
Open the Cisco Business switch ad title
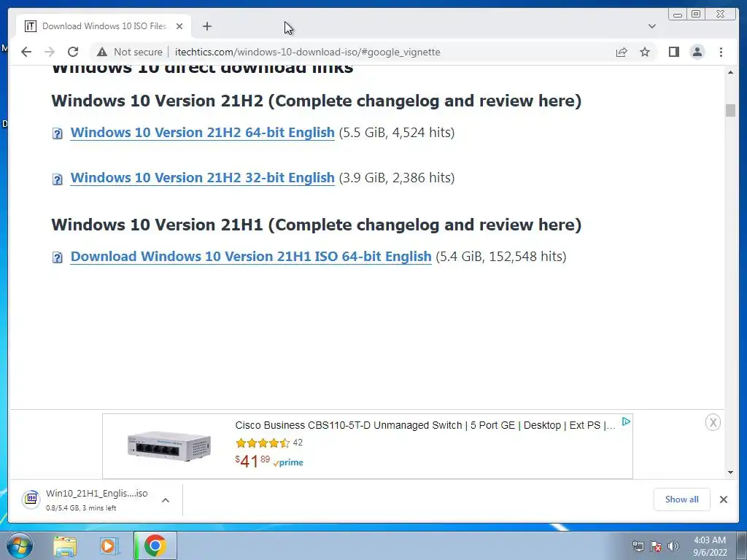tap(425, 425)
